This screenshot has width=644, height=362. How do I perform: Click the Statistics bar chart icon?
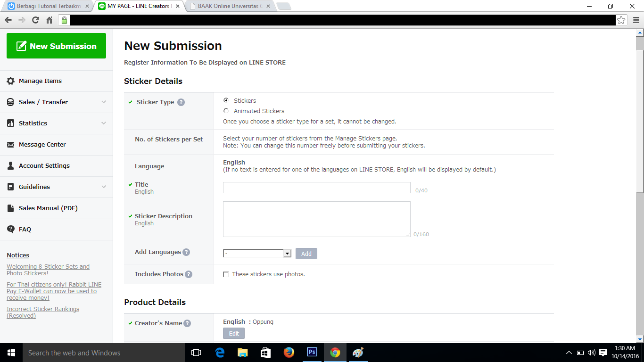(10, 123)
